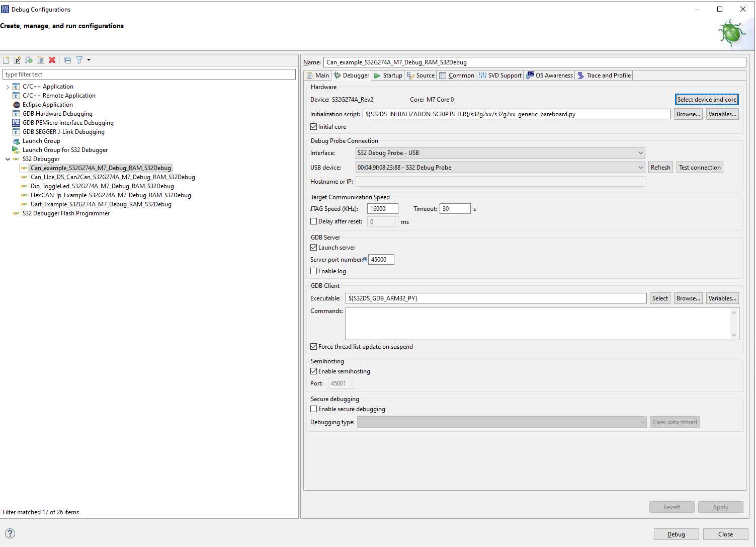Enable GDB server logging
Screen dimensions: 756x547
314,271
